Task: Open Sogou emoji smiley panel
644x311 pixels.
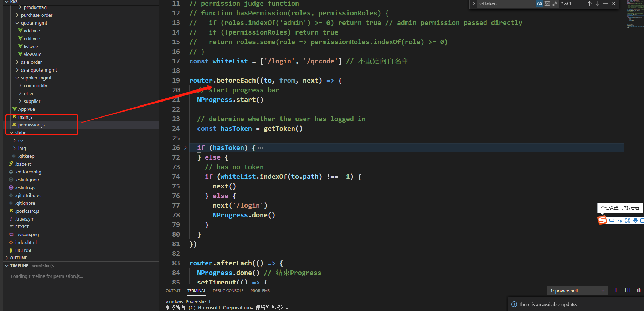Action: (x=628, y=221)
